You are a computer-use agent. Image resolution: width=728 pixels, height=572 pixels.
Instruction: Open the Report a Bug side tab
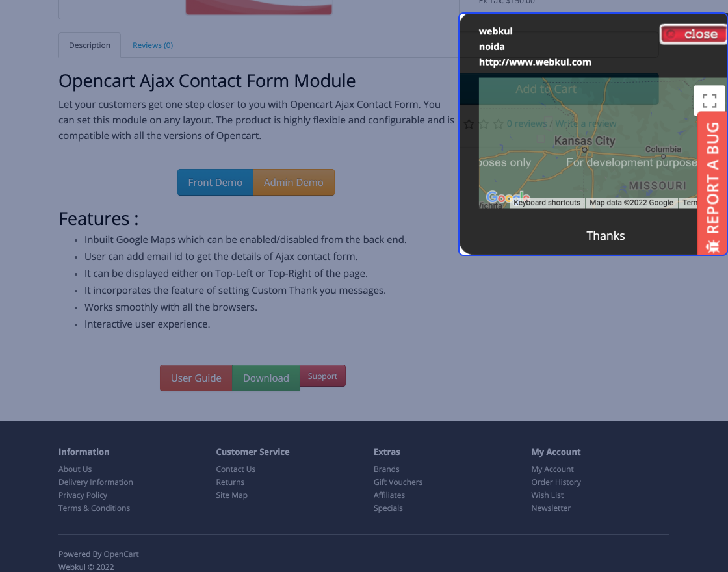[x=712, y=183]
